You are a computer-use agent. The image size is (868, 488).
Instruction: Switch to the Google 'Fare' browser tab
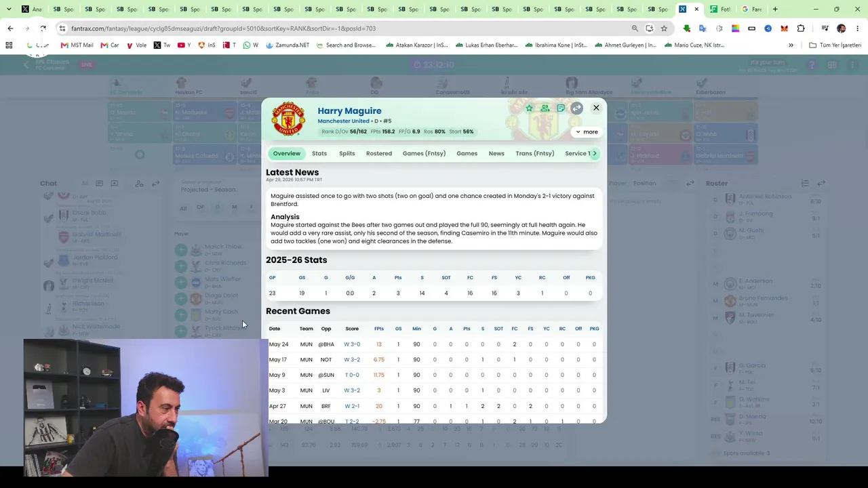point(751,9)
